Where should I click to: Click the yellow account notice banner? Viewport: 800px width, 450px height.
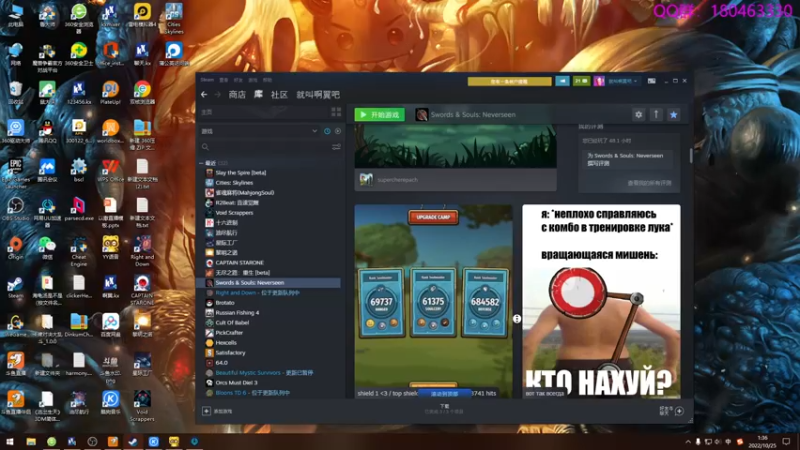pyautogui.click(x=509, y=81)
